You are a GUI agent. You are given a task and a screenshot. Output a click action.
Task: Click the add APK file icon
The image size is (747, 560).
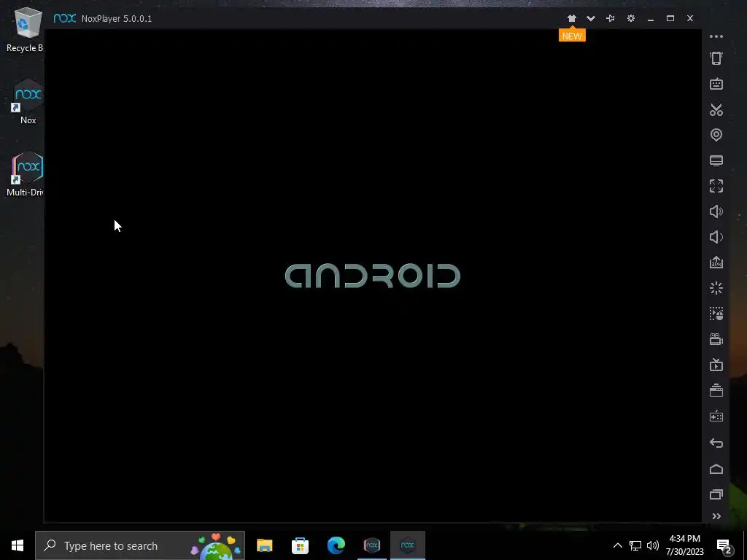tap(716, 262)
